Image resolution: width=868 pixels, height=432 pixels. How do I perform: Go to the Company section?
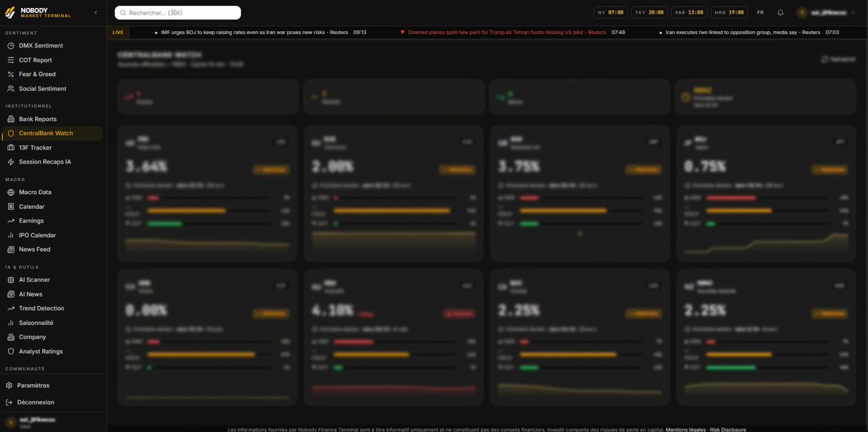click(x=33, y=336)
